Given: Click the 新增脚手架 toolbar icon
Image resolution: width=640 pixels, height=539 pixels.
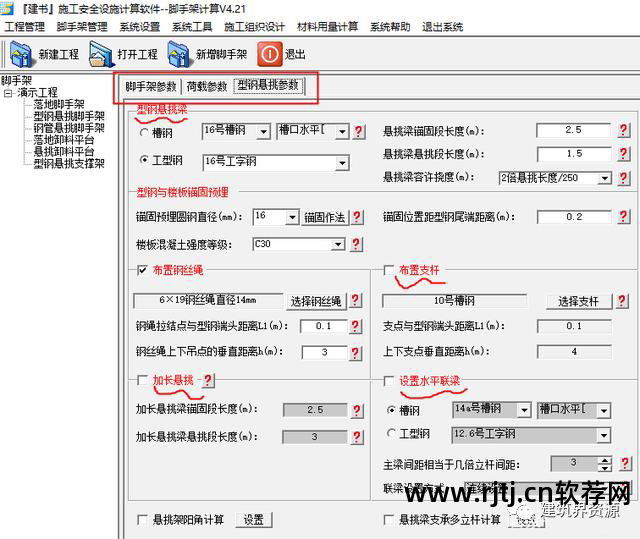Looking at the screenshot, I should tap(179, 54).
